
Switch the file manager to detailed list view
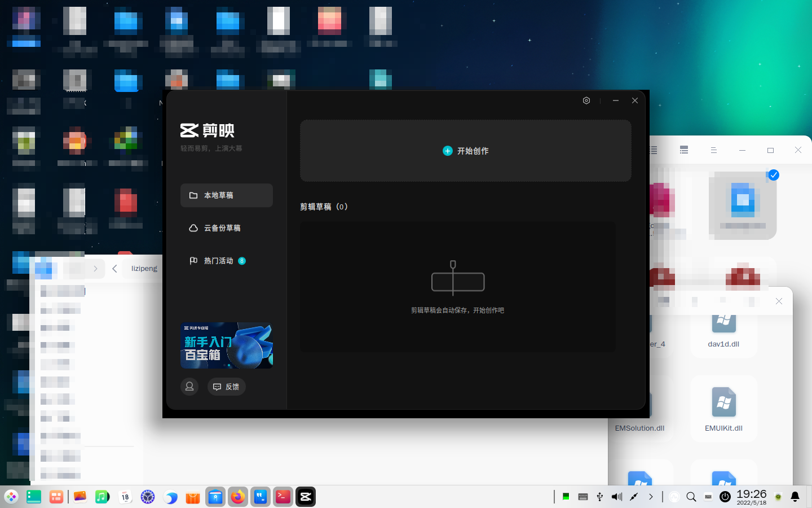(x=683, y=150)
